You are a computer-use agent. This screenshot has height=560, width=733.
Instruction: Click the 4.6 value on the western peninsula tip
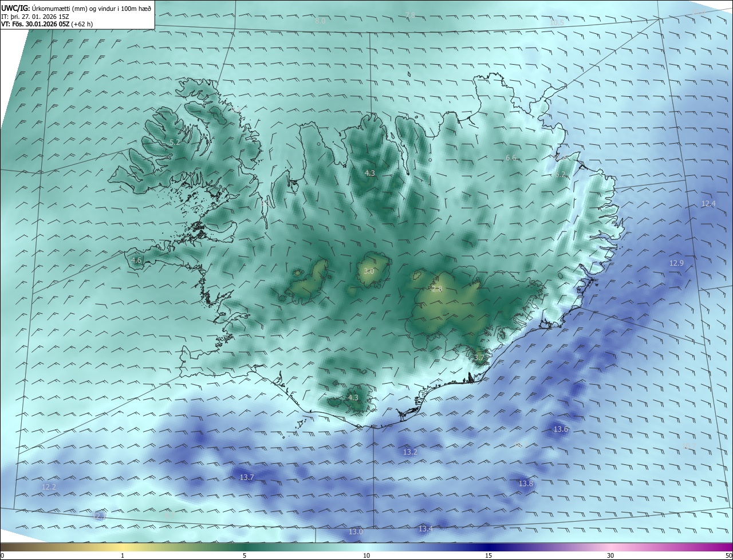click(136, 260)
